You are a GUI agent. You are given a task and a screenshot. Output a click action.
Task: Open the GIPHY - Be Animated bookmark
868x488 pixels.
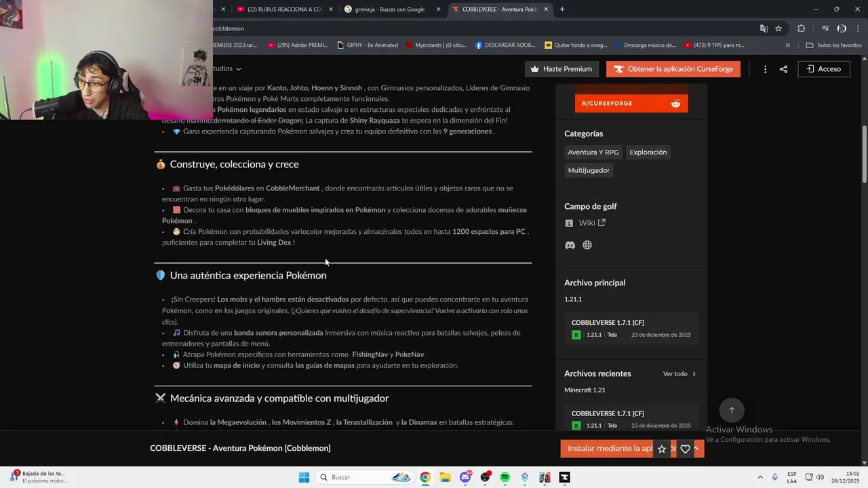[368, 45]
